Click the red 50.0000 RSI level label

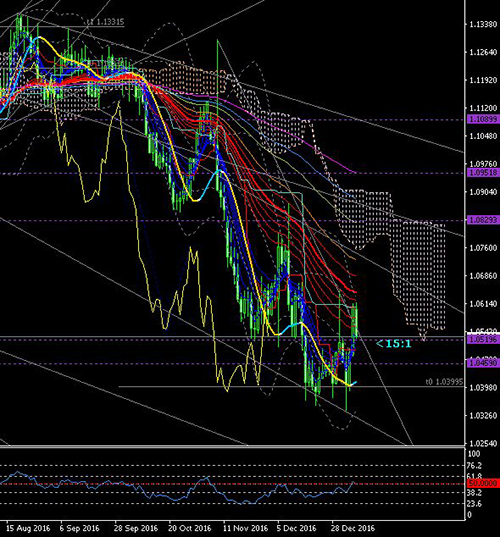click(483, 483)
